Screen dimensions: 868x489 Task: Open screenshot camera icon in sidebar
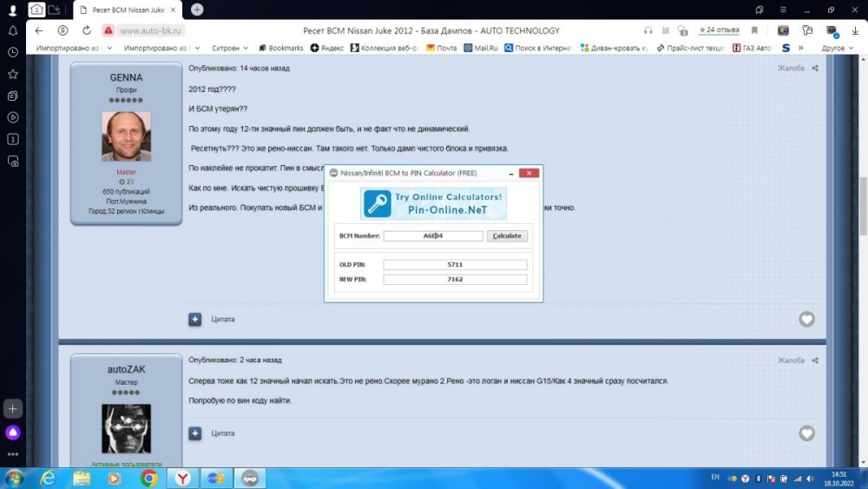point(13,162)
